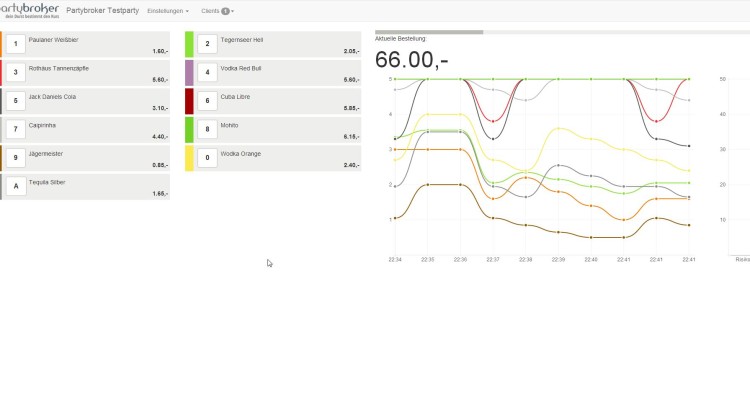Open the Einstellungen dropdown menu
Image resolution: width=750 pixels, height=410 pixels.
click(x=168, y=11)
